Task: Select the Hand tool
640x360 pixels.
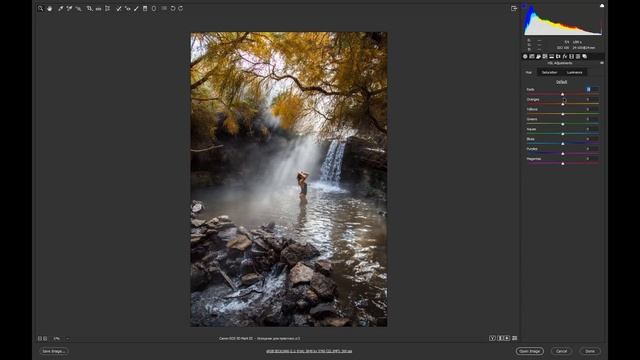Action: coord(49,8)
